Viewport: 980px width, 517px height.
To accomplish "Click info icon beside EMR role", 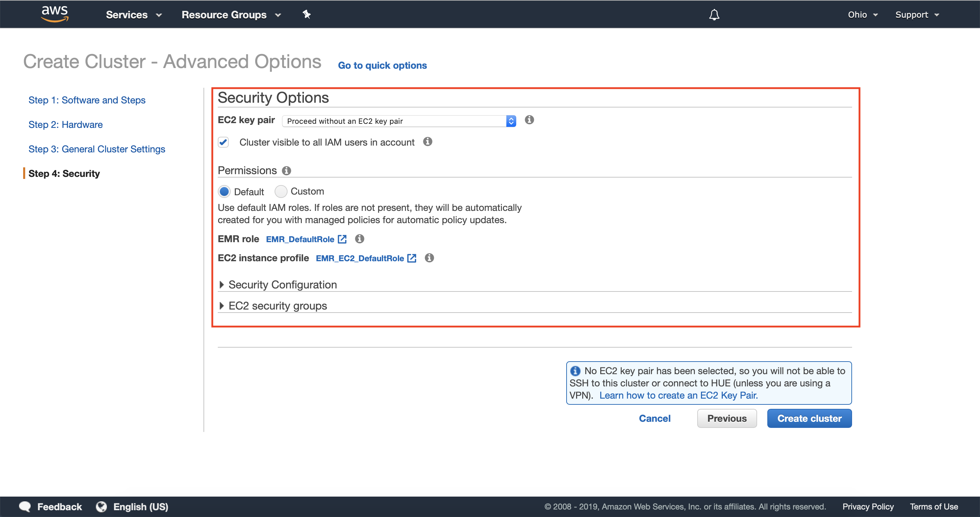I will point(359,239).
